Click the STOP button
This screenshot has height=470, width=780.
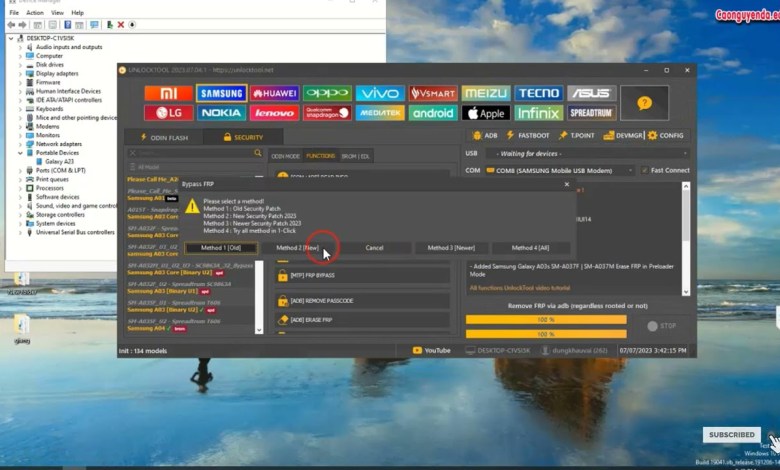(x=662, y=326)
